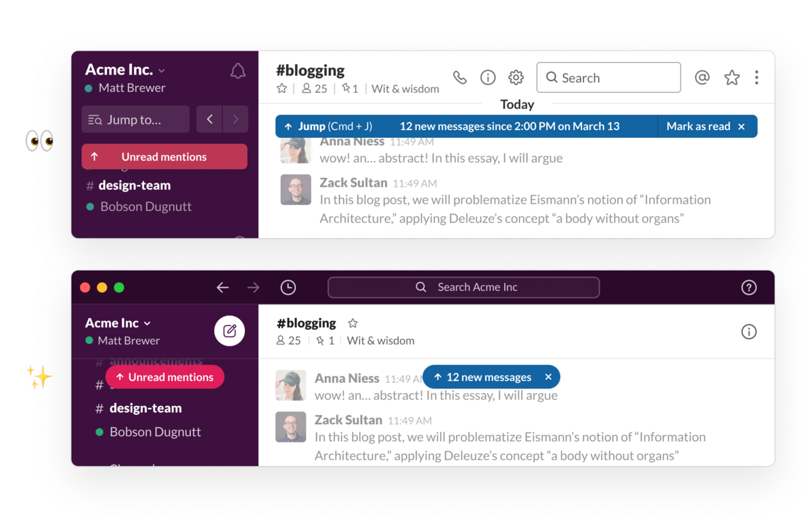Toggle the star beside the 25 members count

(282, 89)
